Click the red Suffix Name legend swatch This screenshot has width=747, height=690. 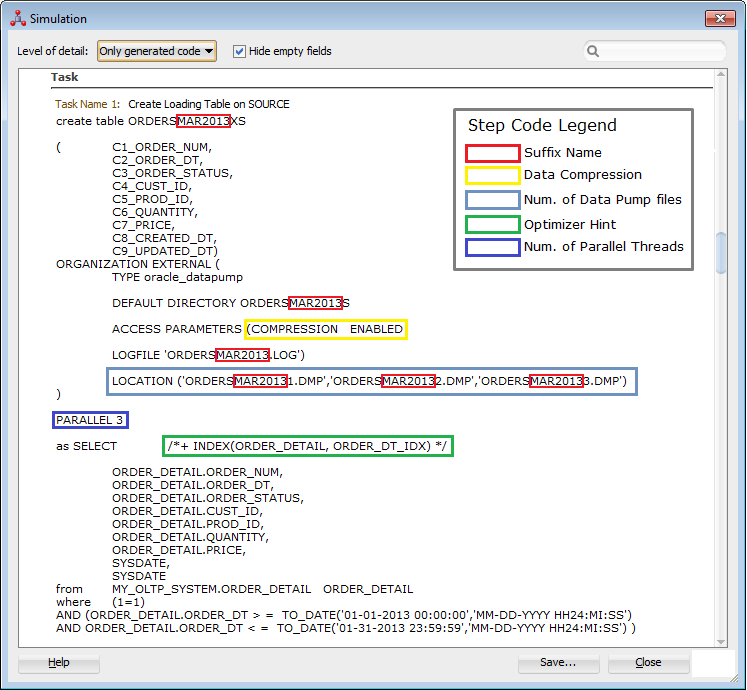coord(492,153)
